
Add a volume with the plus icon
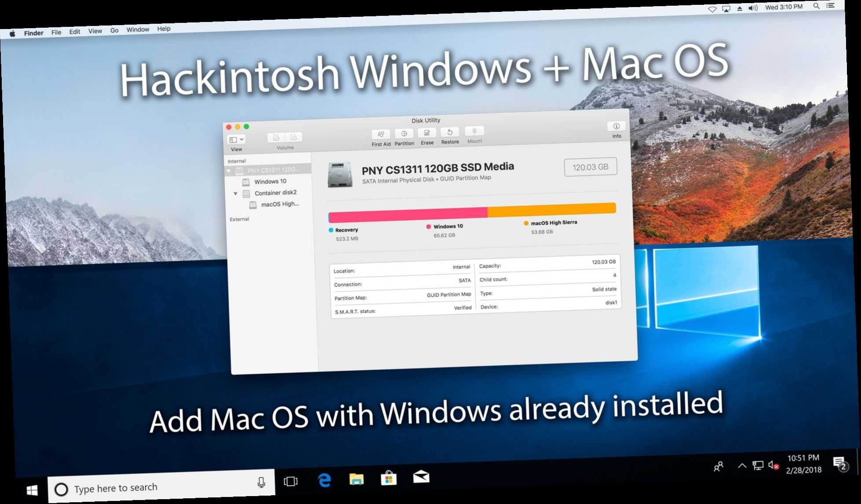[276, 138]
